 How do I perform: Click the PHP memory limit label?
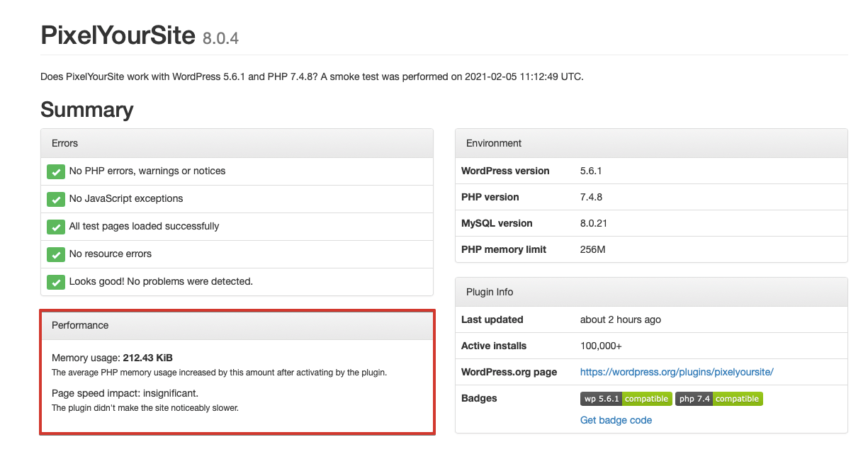point(504,249)
